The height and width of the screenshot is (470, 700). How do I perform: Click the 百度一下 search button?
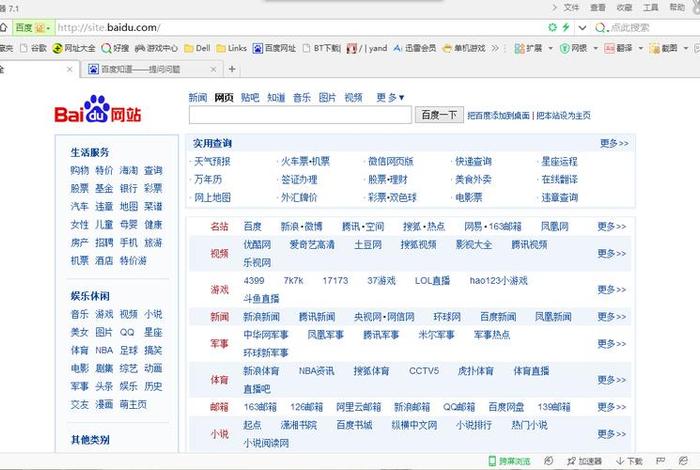tap(439, 115)
